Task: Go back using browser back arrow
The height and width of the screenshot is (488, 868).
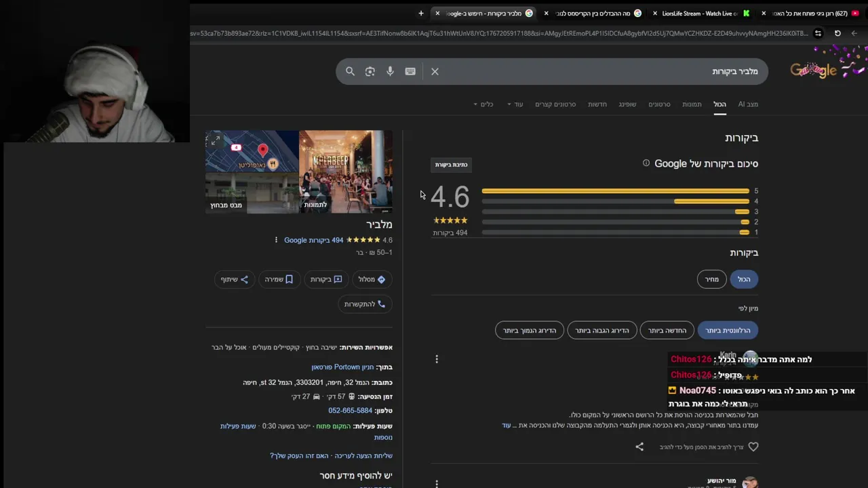Action: [854, 33]
